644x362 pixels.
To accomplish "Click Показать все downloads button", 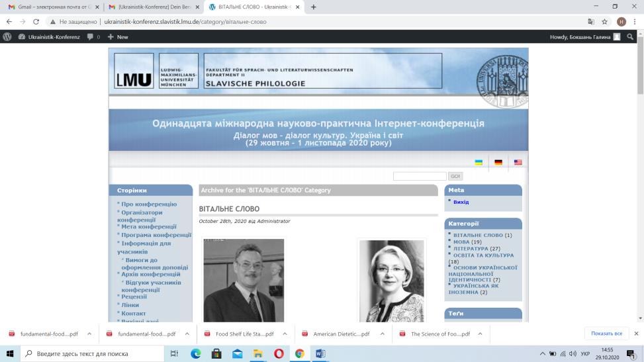I will (x=607, y=334).
